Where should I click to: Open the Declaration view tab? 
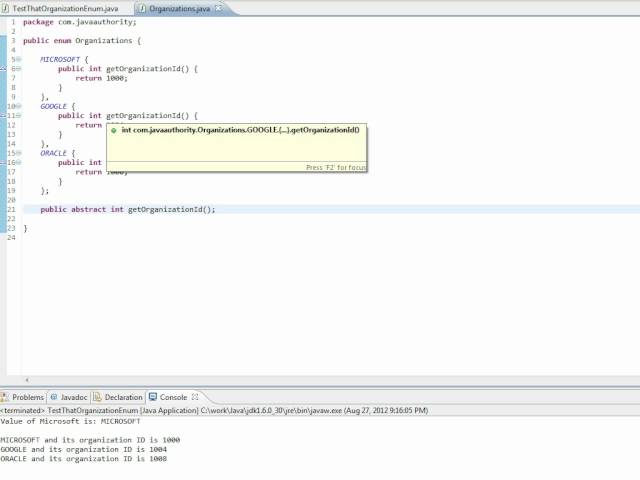[x=118, y=397]
